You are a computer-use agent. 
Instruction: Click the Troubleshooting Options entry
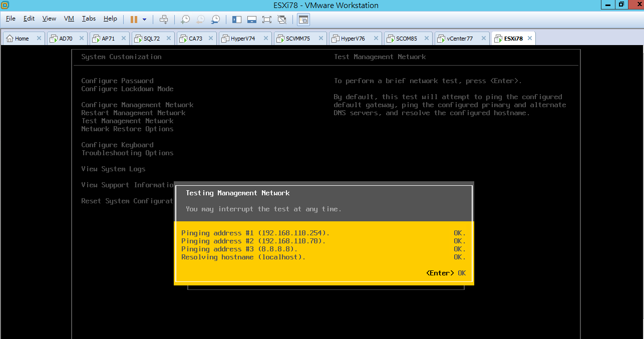tap(127, 153)
